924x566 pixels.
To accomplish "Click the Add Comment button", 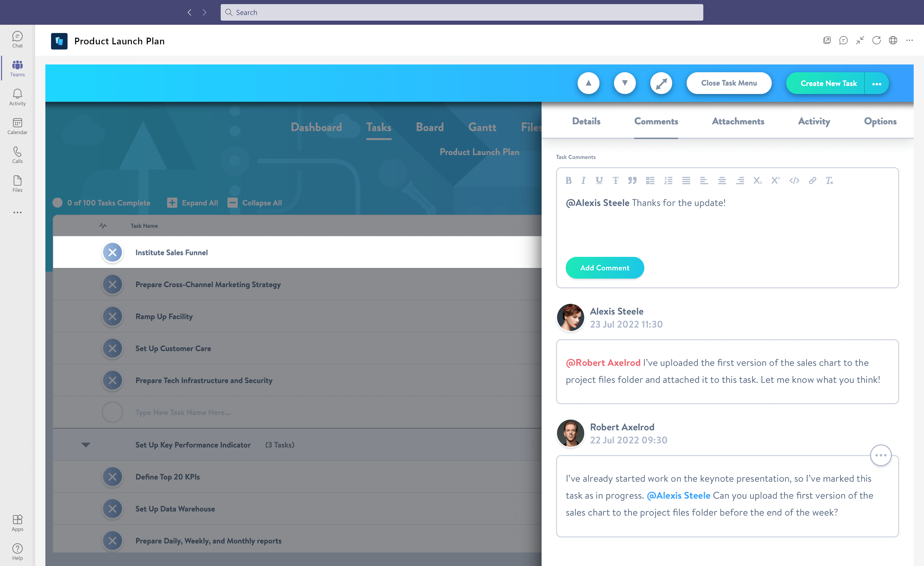I will point(605,267).
